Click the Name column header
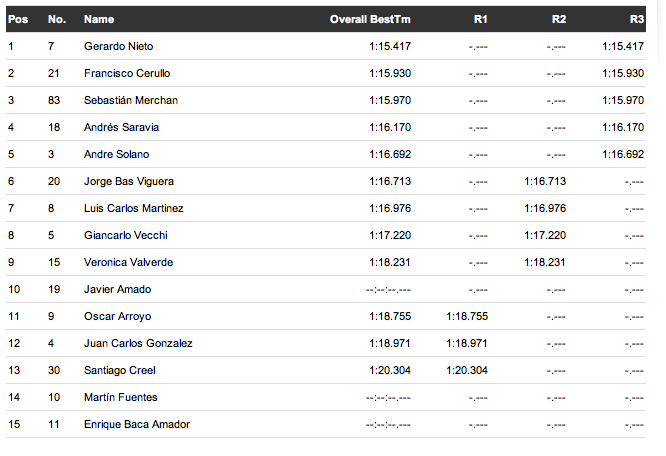Viewport: 666px width, 456px height. click(x=98, y=19)
